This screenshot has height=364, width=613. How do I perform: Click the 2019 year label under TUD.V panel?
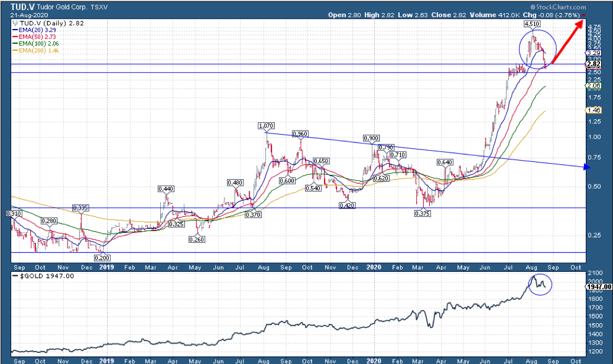(106, 267)
